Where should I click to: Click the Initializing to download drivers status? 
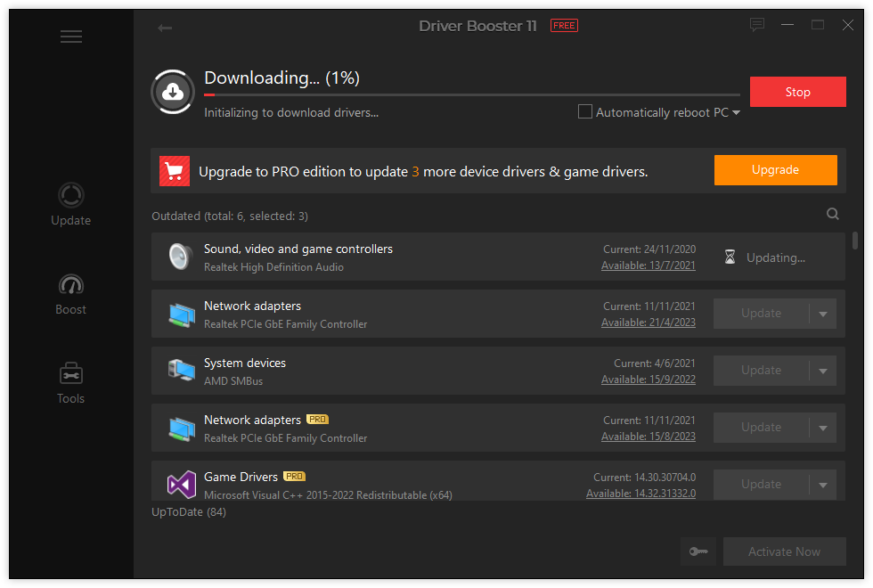(x=291, y=112)
